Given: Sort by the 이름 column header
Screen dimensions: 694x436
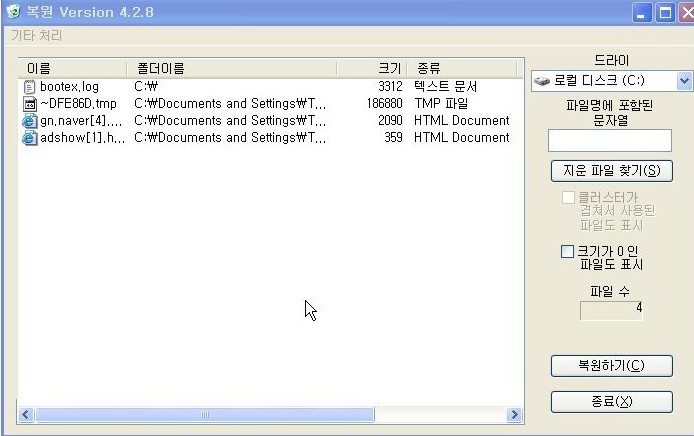Looking at the screenshot, I should point(73,68).
